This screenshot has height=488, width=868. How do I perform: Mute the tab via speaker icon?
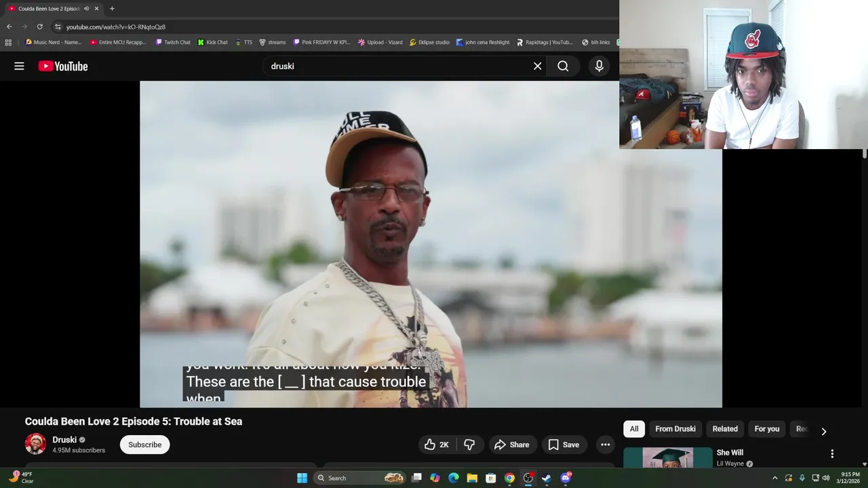(x=86, y=8)
